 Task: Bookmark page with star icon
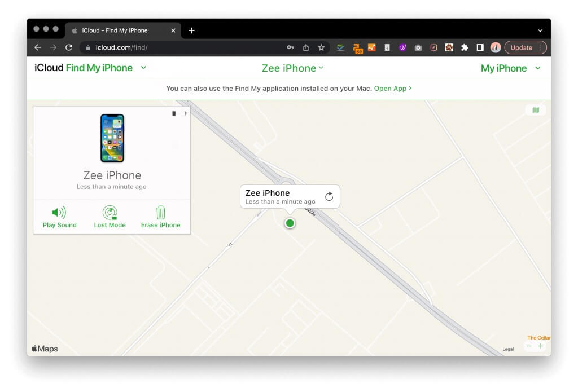tap(321, 48)
